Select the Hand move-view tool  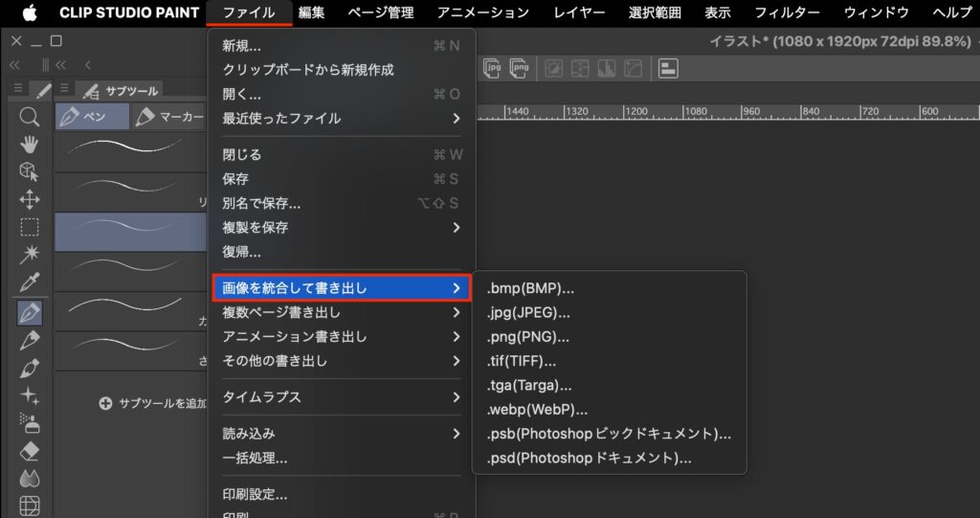pyautogui.click(x=30, y=145)
